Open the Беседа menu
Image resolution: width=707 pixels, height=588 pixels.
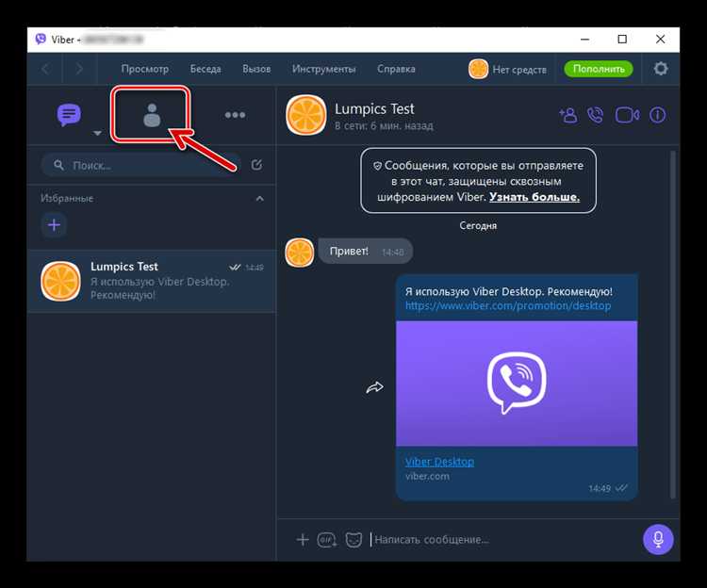click(206, 69)
